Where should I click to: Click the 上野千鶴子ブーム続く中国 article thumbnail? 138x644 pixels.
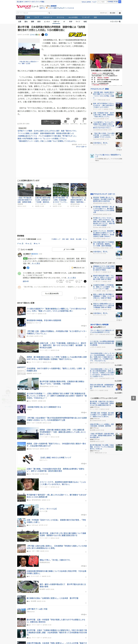point(21,611)
